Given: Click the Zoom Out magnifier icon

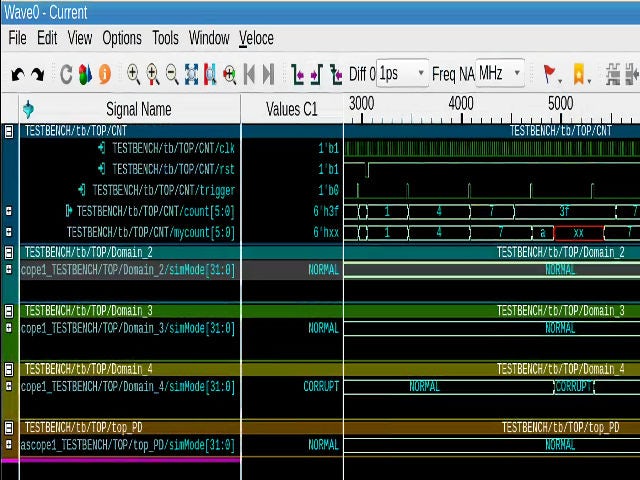Looking at the screenshot, I should coord(172,75).
